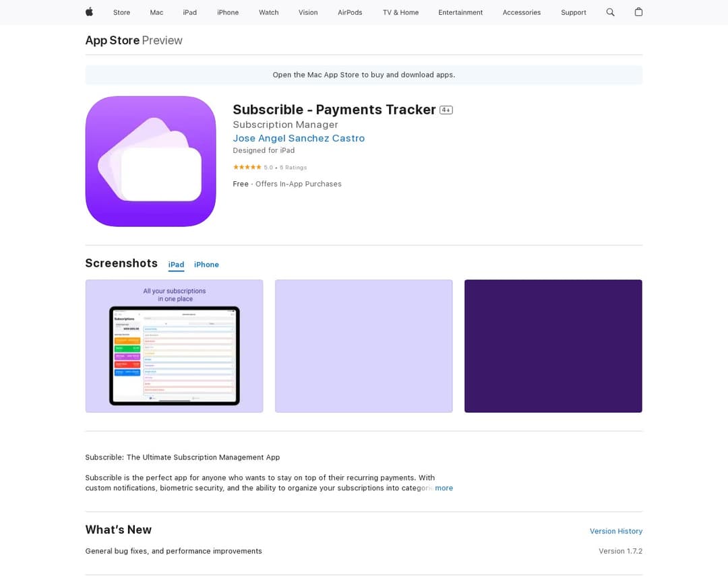The image size is (728, 582).
Task: Open developer Jose Angel Sanchez Castro link
Action: (x=299, y=138)
